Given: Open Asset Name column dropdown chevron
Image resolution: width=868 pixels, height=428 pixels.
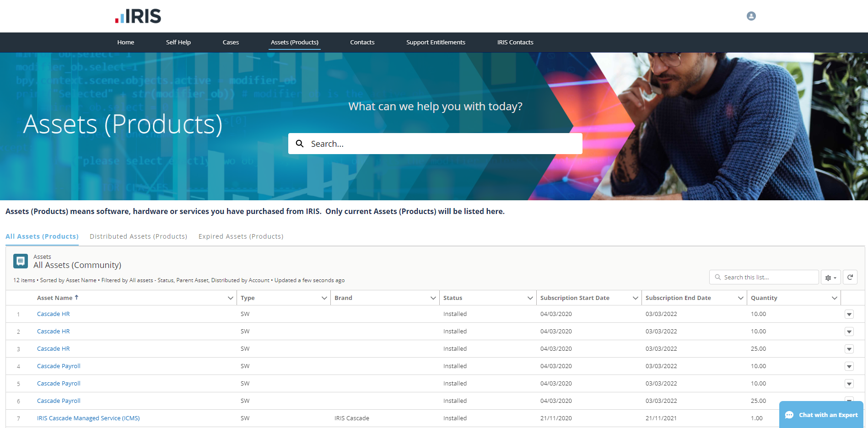Looking at the screenshot, I should (231, 298).
